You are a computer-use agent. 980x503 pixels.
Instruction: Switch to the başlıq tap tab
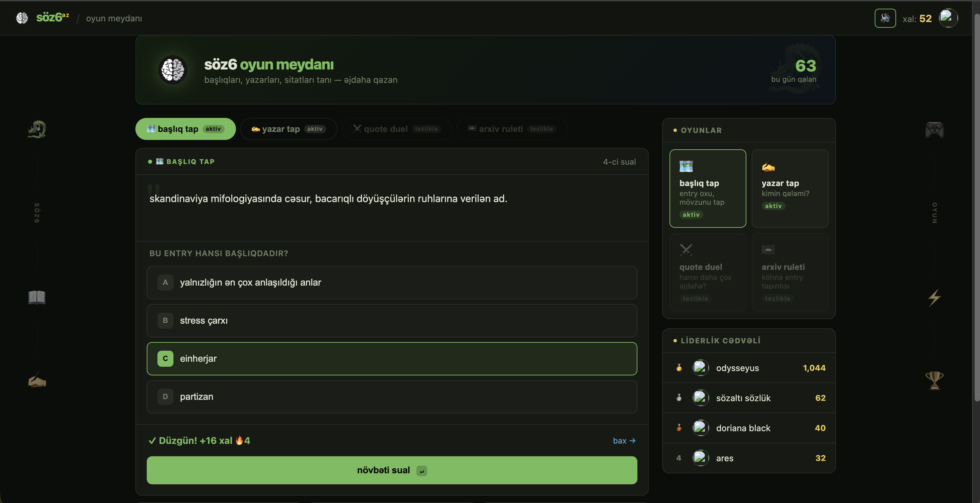(x=185, y=129)
